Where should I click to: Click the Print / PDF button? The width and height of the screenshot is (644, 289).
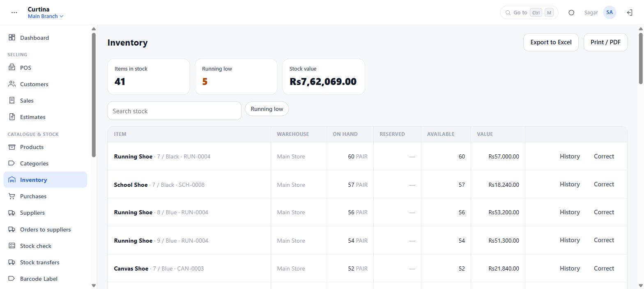point(605,42)
